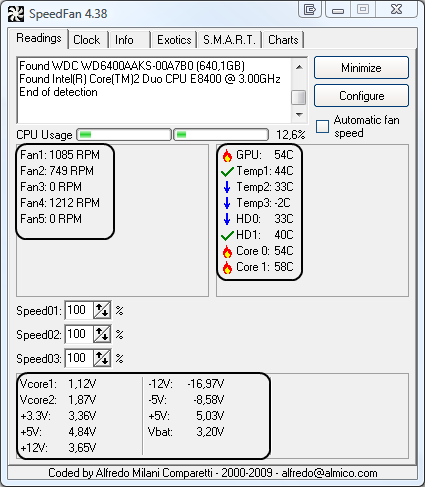Click the Core 1 flame icon

click(227, 267)
